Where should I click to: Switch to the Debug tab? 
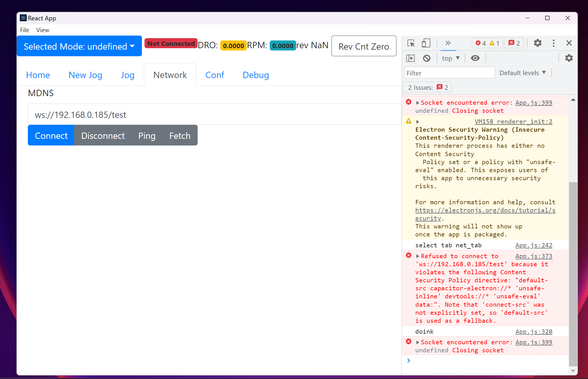pos(256,75)
